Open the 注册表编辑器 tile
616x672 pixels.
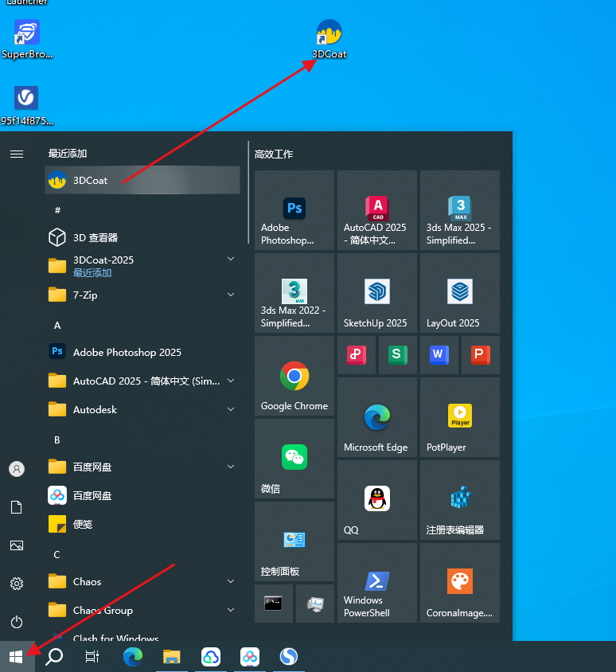click(x=460, y=500)
